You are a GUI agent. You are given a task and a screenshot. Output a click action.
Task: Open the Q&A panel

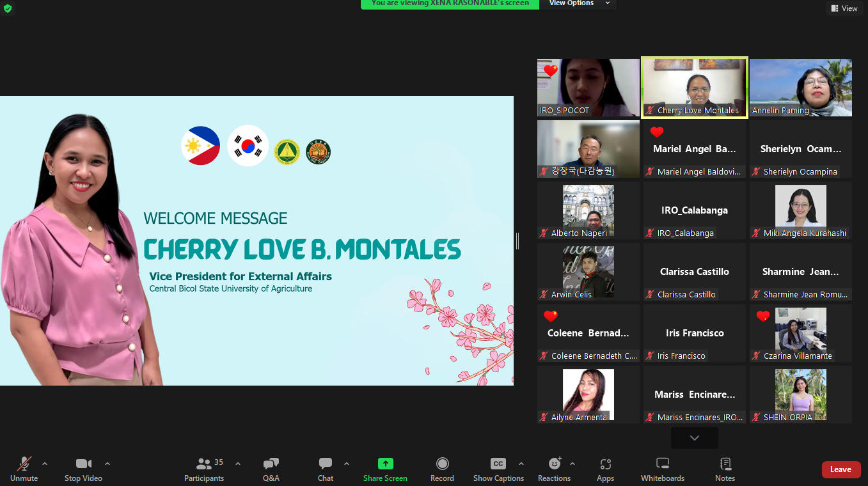click(271, 469)
